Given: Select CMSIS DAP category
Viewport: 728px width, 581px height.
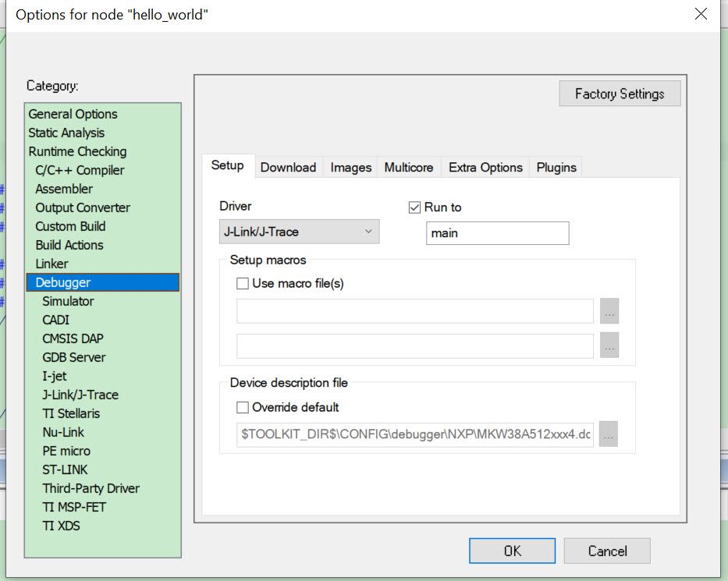Looking at the screenshot, I should (x=73, y=338).
